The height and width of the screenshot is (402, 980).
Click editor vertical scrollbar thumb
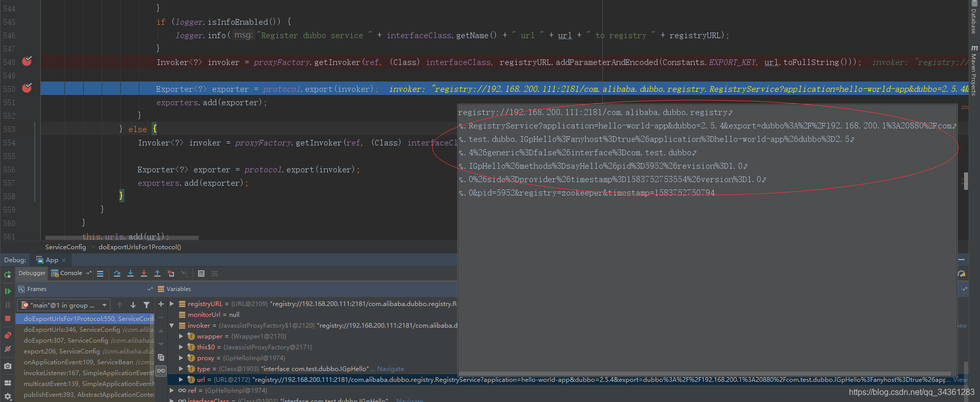(966, 181)
